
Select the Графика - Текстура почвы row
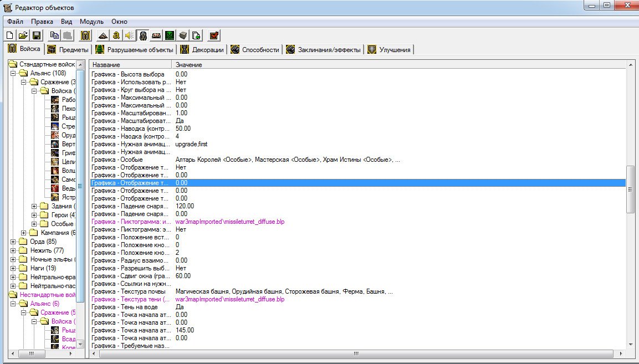pos(358,291)
